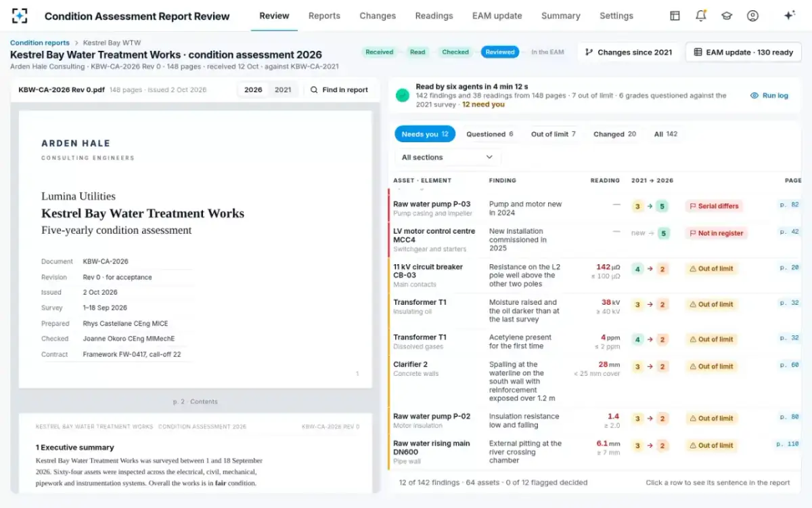Click Find in report button
This screenshot has height=508, width=812.
[x=339, y=89]
